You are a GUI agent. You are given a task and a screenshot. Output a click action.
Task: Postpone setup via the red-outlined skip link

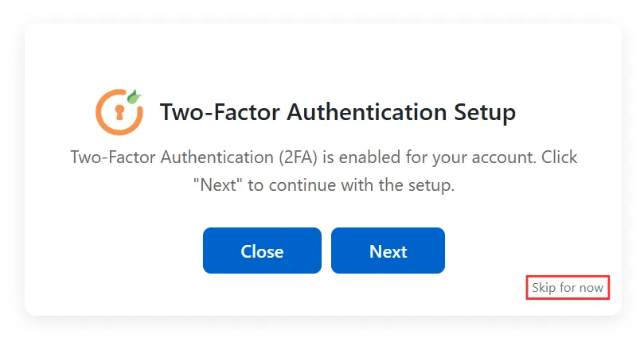pyautogui.click(x=568, y=287)
